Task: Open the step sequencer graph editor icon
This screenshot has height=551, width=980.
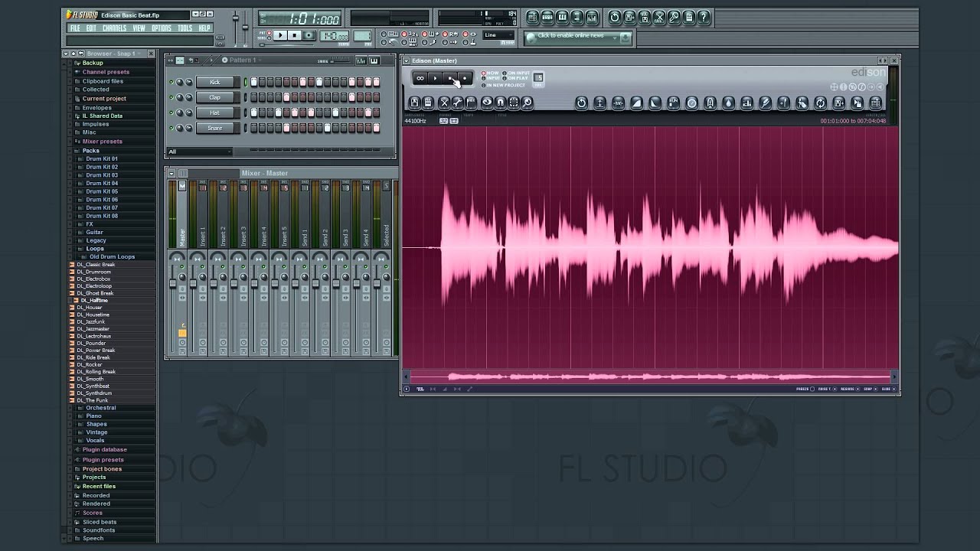Action: [x=361, y=60]
